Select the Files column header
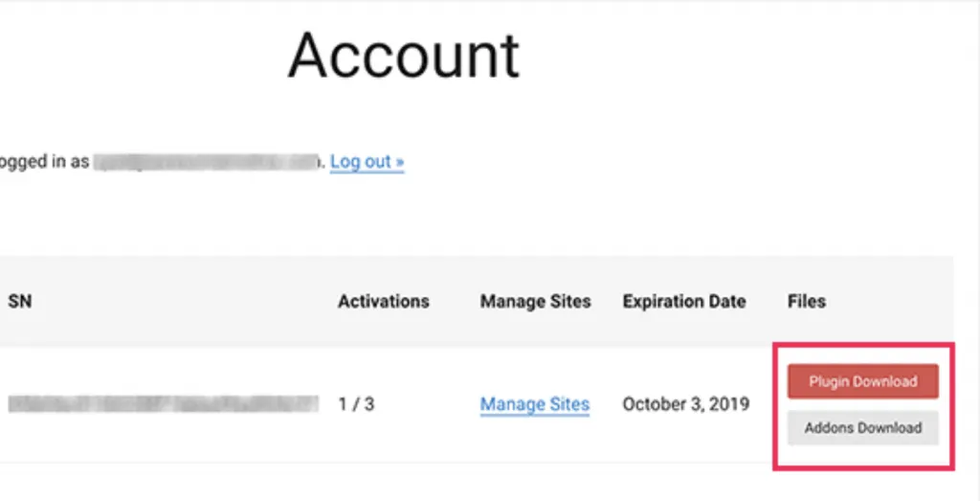The width and height of the screenshot is (980, 501). (x=806, y=301)
